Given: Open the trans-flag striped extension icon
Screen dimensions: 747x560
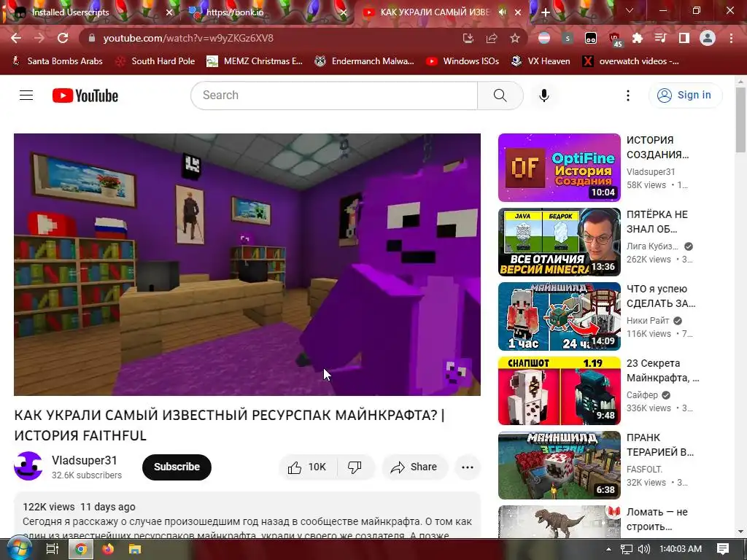Looking at the screenshot, I should click(544, 38).
